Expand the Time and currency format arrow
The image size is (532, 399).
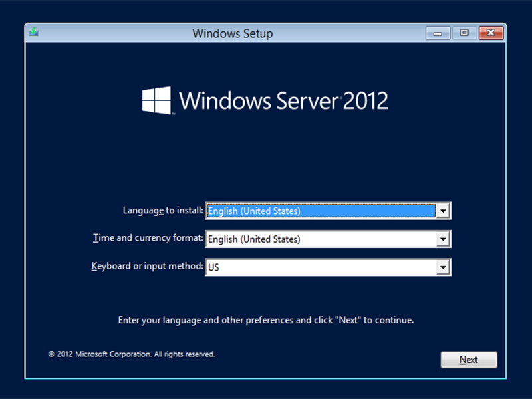pos(443,239)
